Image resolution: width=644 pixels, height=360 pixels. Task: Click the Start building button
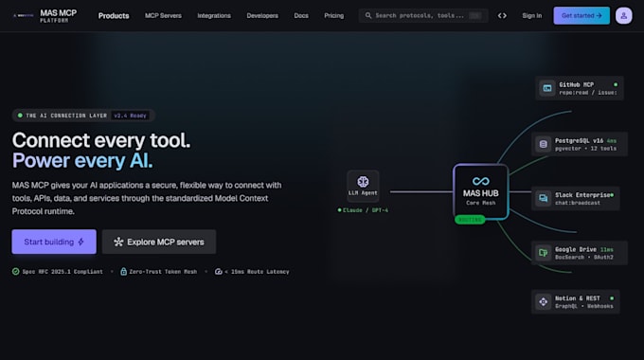pyautogui.click(x=54, y=242)
